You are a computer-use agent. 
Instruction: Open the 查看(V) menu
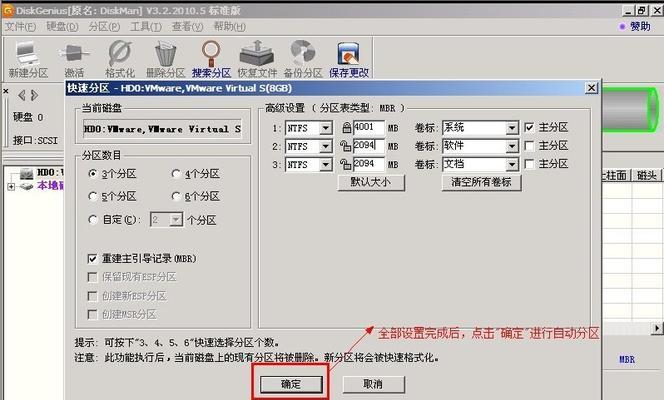[187, 27]
